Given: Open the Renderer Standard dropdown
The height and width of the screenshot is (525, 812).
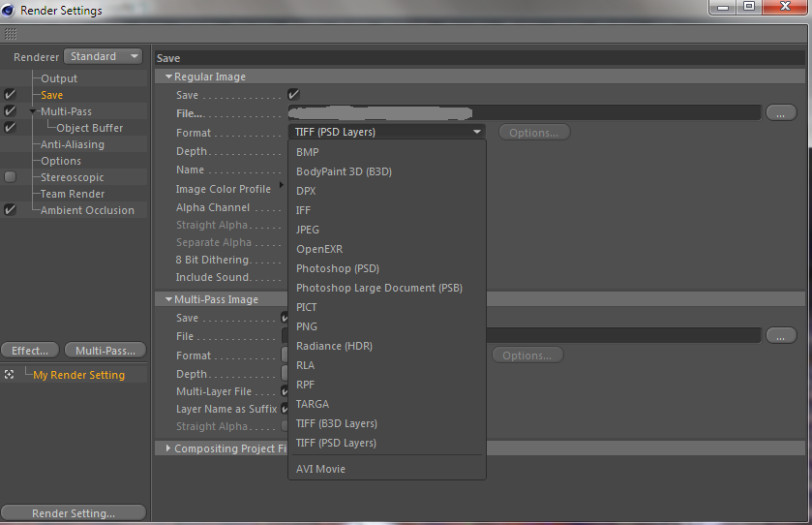Looking at the screenshot, I should [104, 56].
